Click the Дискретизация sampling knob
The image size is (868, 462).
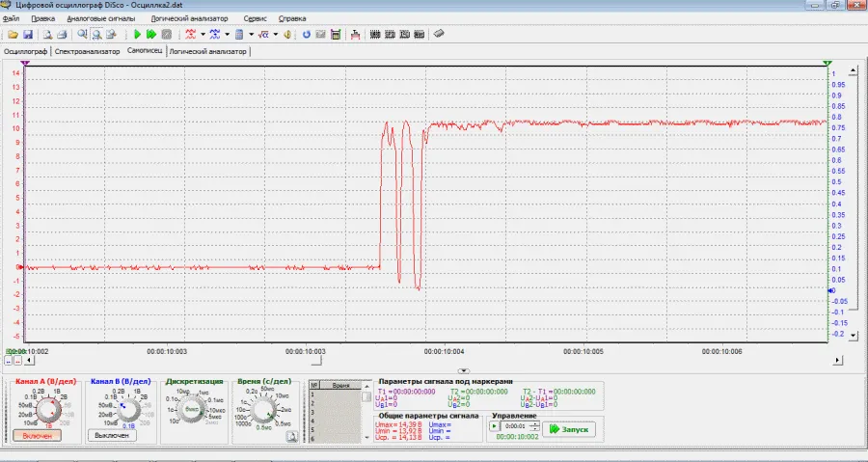click(x=192, y=410)
